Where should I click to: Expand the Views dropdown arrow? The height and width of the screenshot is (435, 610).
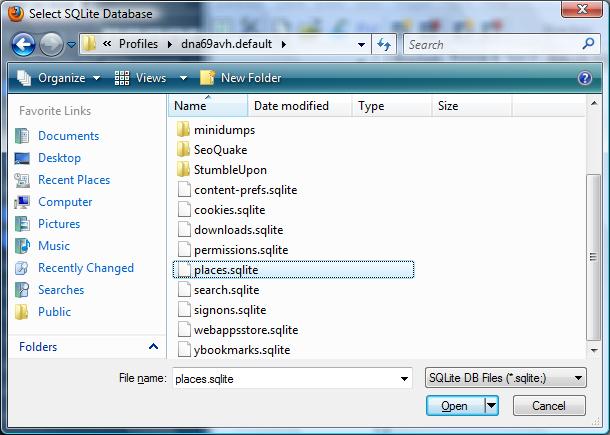183,78
